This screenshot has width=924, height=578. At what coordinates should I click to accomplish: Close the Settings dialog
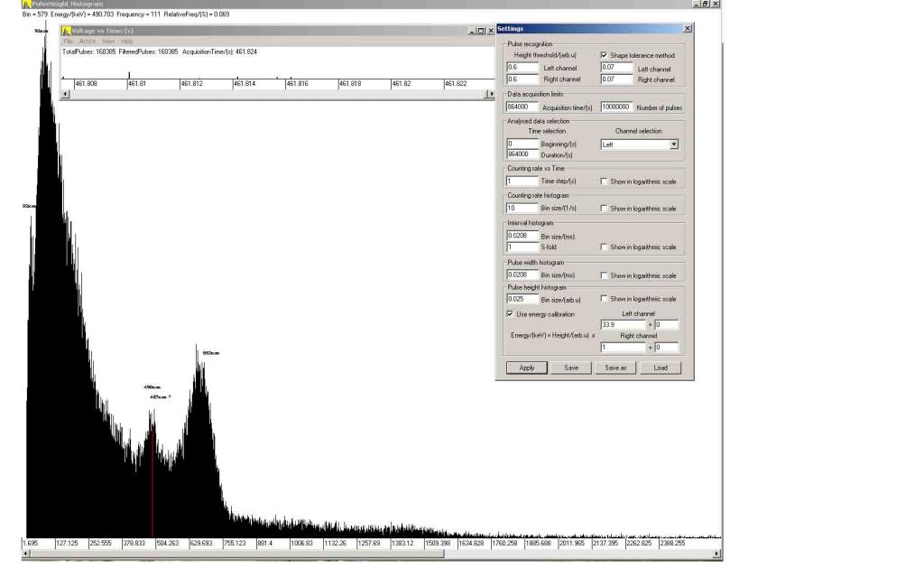688,29
